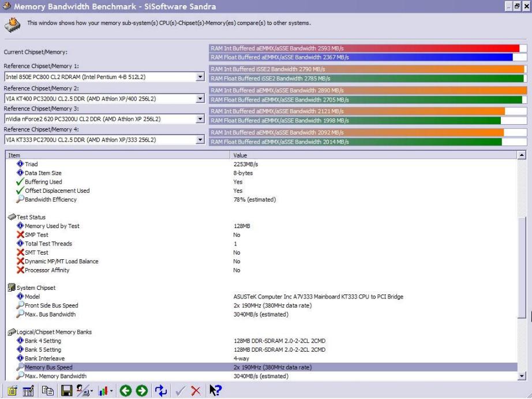Image resolution: width=532 pixels, height=399 pixels.
Task: Open Reference Chipset/Memory 2 dropdown arrow
Action: pyautogui.click(x=200, y=99)
